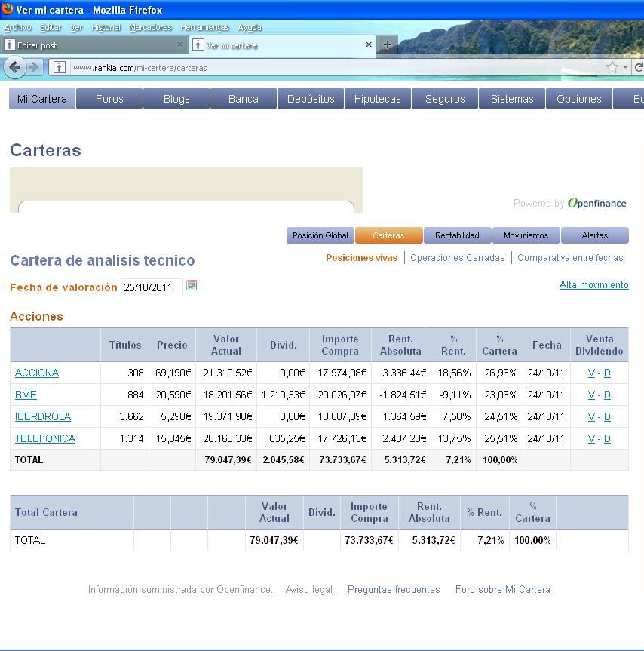Open the Movimientos section
Viewport: 644px width, 651px height.
[x=526, y=235]
